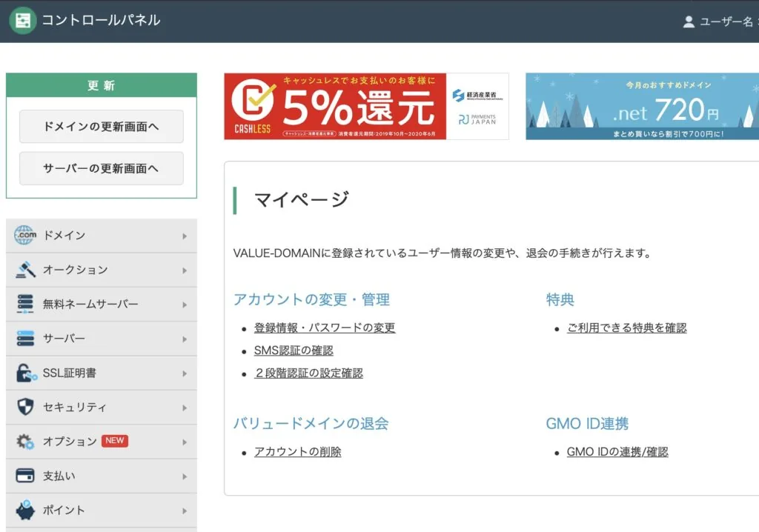
Task: Click the auction gavel icon
Action: [x=25, y=270]
